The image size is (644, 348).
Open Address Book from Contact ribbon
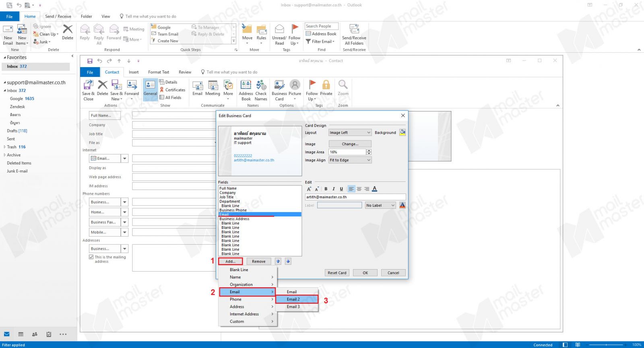pyautogui.click(x=246, y=90)
